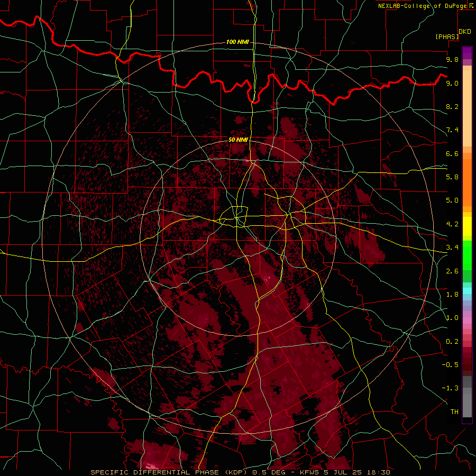Click the 18:30 timestamp text
This screenshot has width=476, height=476.
pos(378,472)
